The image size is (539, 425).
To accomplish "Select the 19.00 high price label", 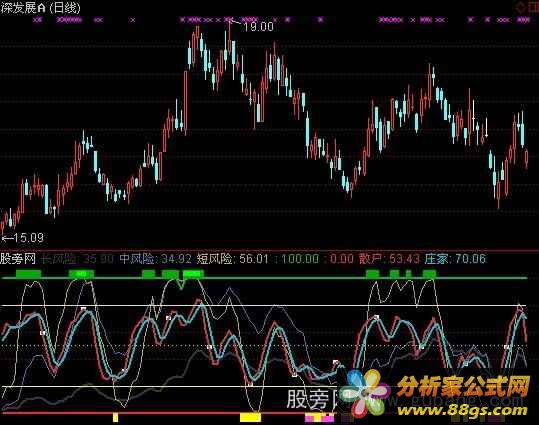I will point(258,26).
